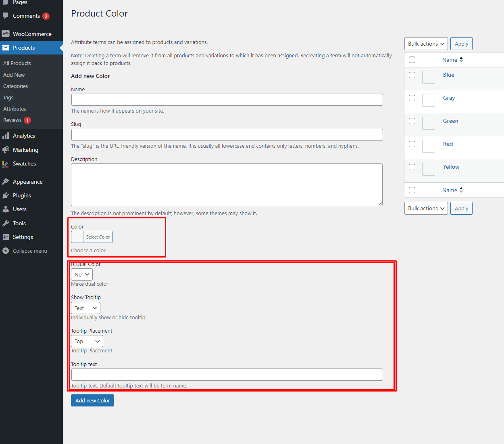Click the Comments speech bubble icon

click(x=6, y=16)
